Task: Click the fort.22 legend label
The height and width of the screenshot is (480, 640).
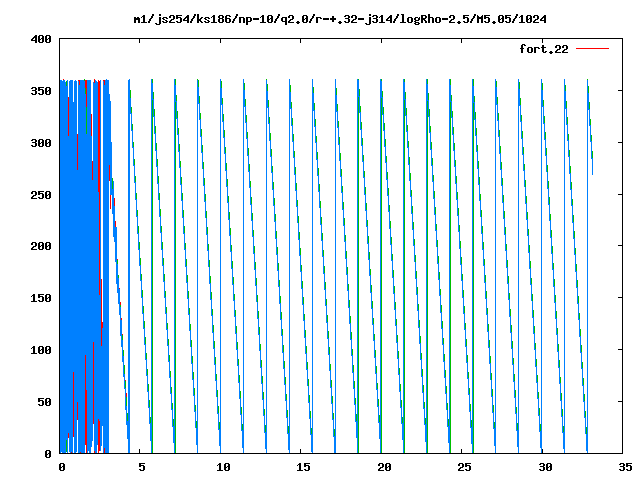Action: tap(544, 49)
